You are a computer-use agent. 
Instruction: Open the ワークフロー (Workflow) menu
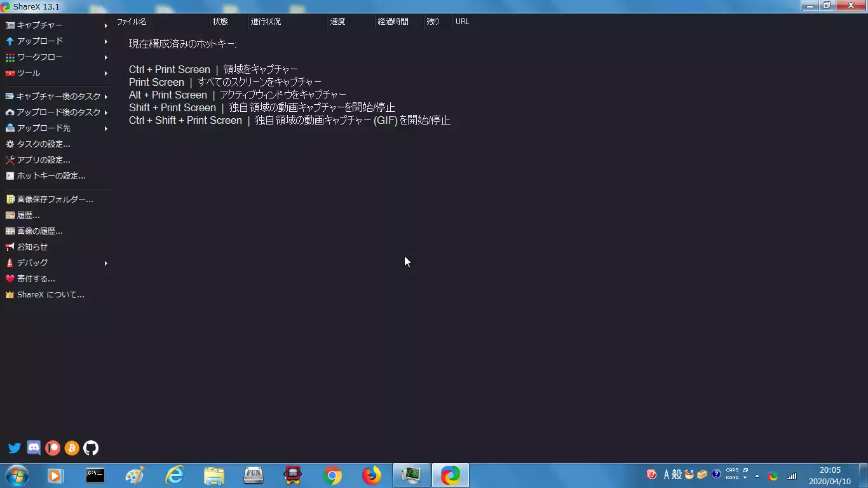coord(57,57)
